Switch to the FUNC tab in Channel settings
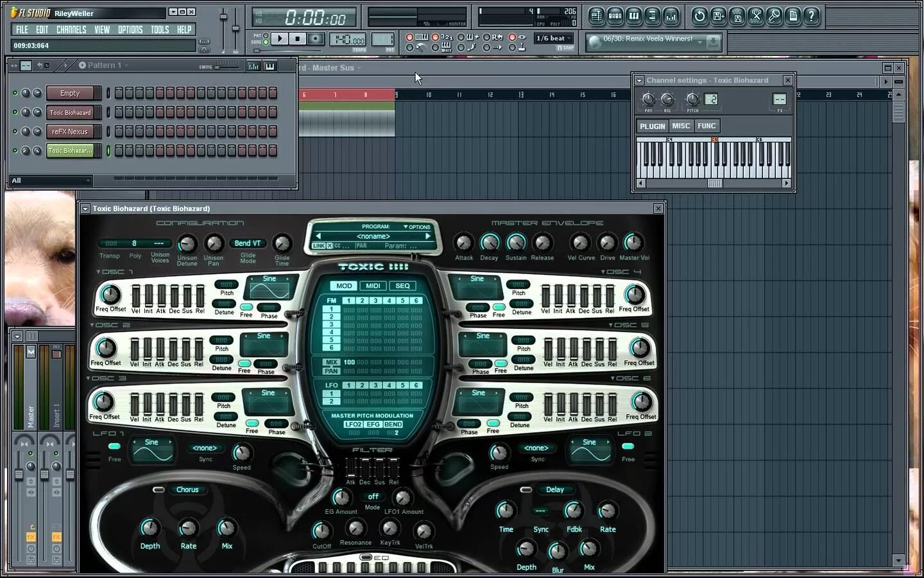This screenshot has height=578, width=924. 706,126
